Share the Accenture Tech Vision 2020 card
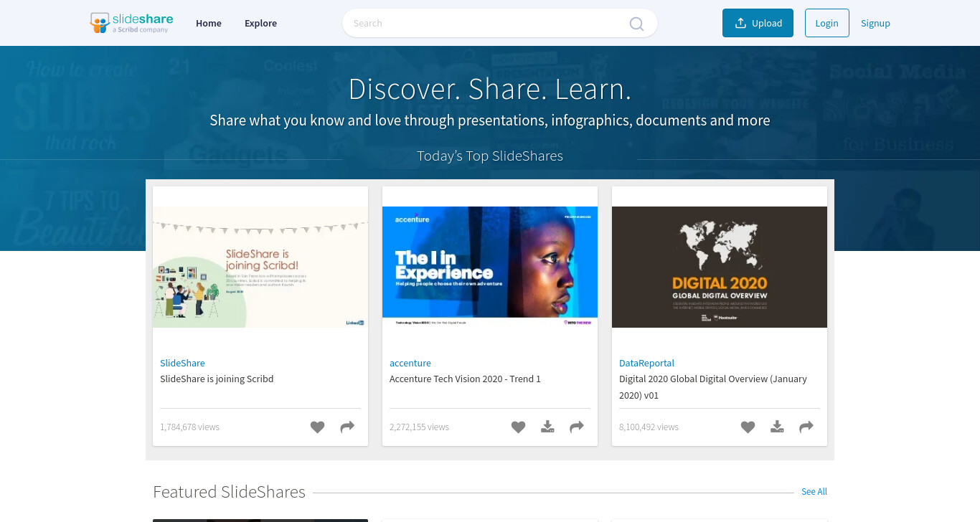 point(577,427)
